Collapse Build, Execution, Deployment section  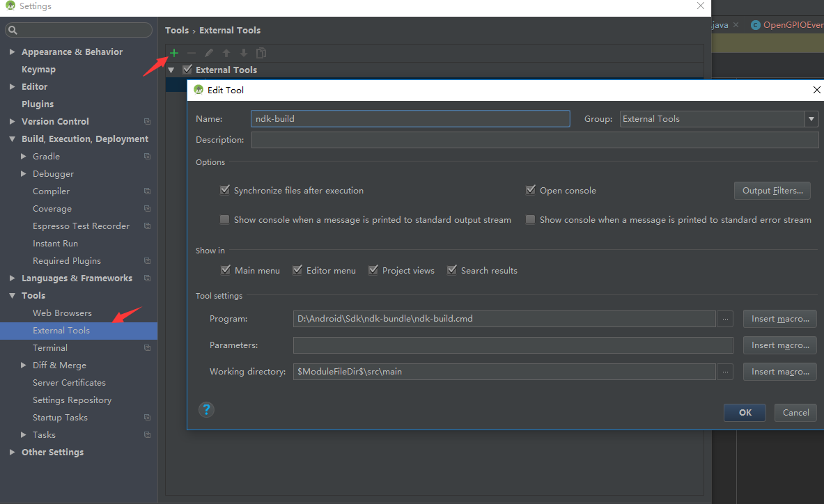coord(12,139)
